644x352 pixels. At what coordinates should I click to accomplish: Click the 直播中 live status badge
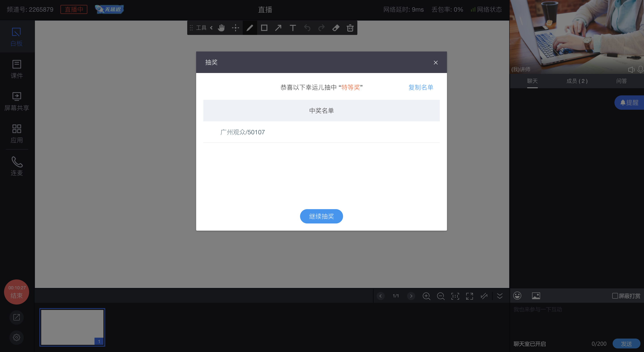pyautogui.click(x=74, y=9)
